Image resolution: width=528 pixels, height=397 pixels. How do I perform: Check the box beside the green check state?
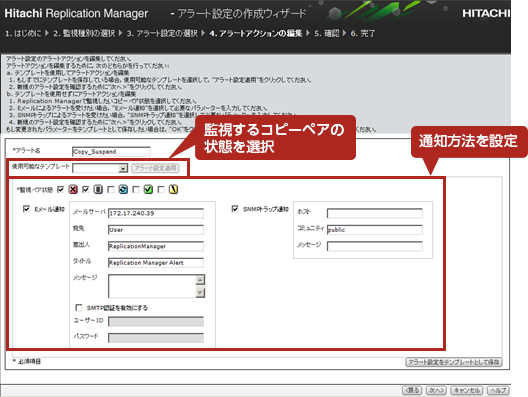tap(136, 190)
